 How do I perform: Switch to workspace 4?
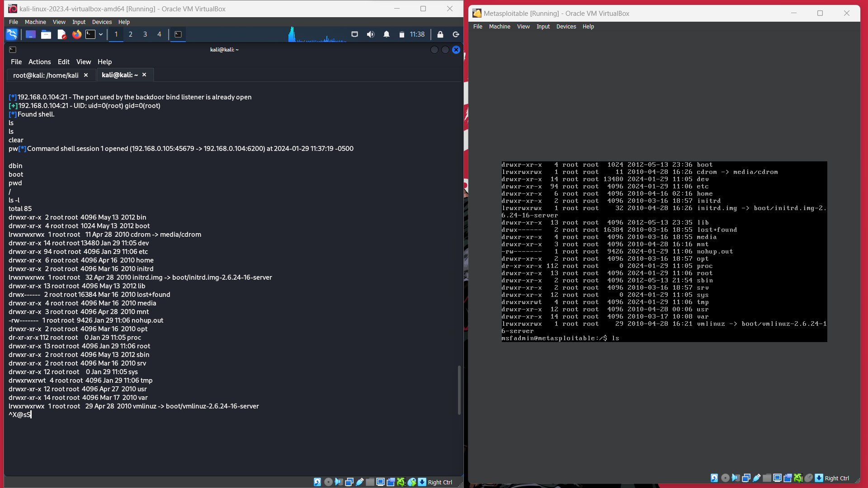point(159,34)
